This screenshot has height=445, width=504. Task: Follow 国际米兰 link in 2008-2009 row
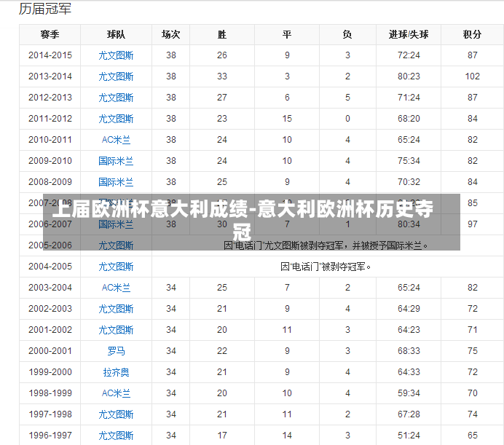coord(116,182)
